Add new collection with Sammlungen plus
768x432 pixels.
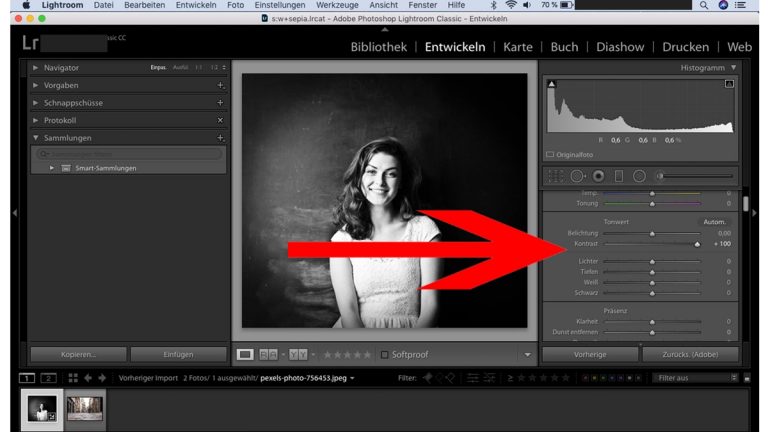click(220, 138)
